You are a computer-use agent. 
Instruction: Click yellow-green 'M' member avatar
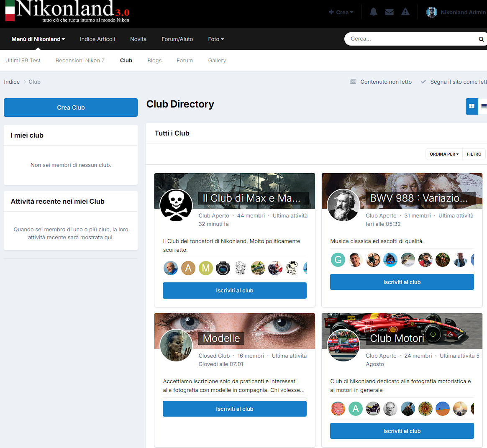(x=205, y=268)
